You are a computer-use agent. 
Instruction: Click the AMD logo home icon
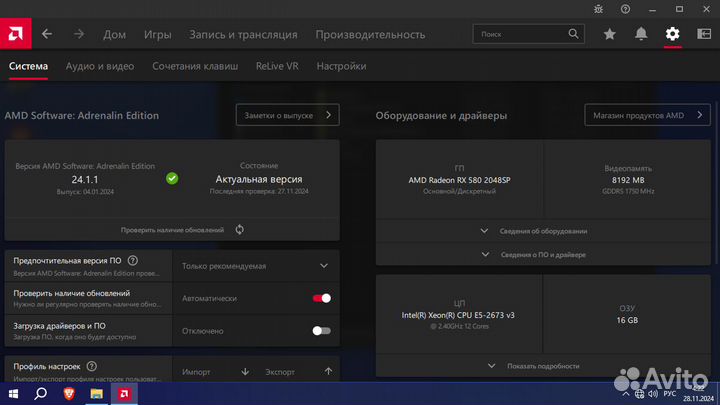point(16,34)
